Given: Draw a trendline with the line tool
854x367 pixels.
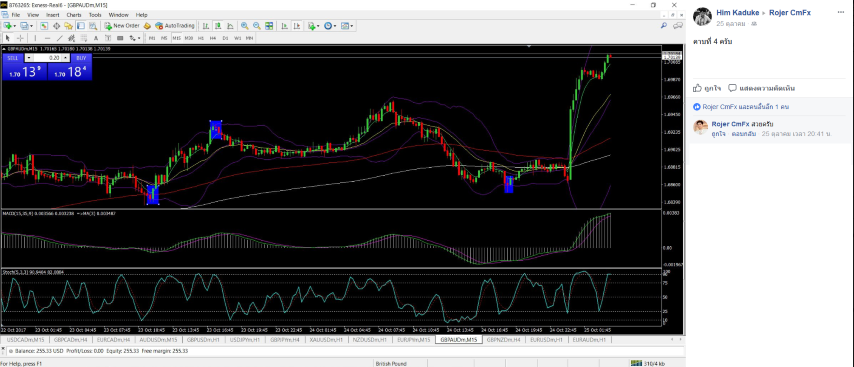Looking at the screenshot, I should coord(59,38).
